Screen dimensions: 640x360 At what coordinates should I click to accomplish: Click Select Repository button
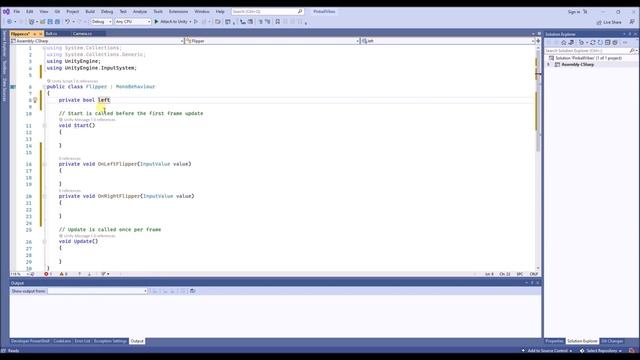601,351
